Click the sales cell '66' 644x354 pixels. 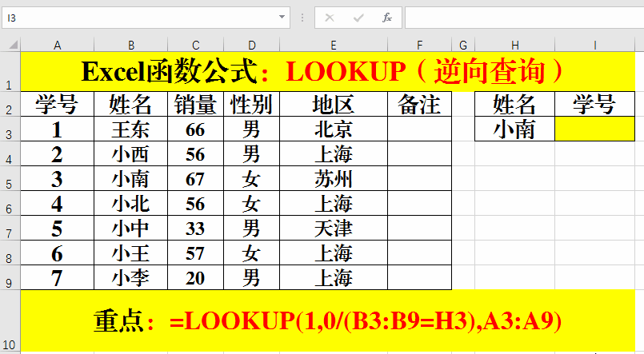195,129
